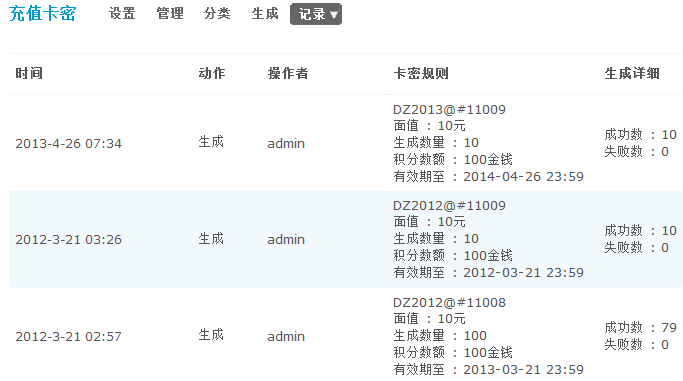The width and height of the screenshot is (683, 381).
Task: Open the 分类 tab
Action: pos(217,13)
